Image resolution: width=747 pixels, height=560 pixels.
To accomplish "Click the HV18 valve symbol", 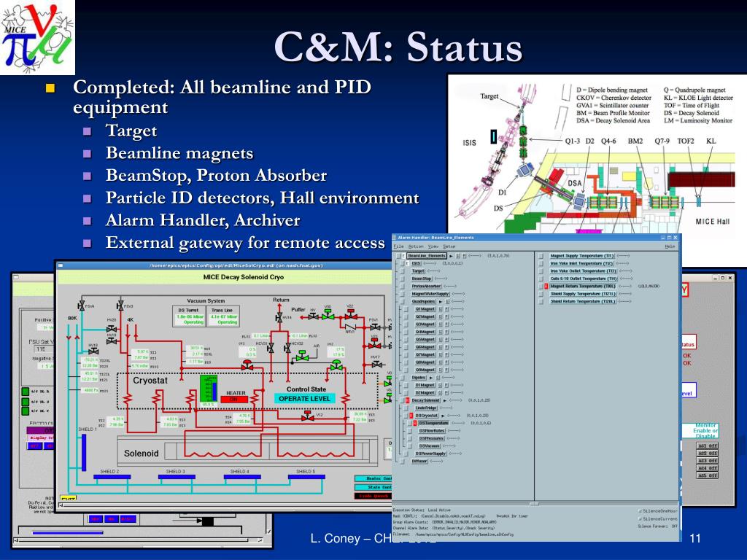I will click(x=93, y=351).
